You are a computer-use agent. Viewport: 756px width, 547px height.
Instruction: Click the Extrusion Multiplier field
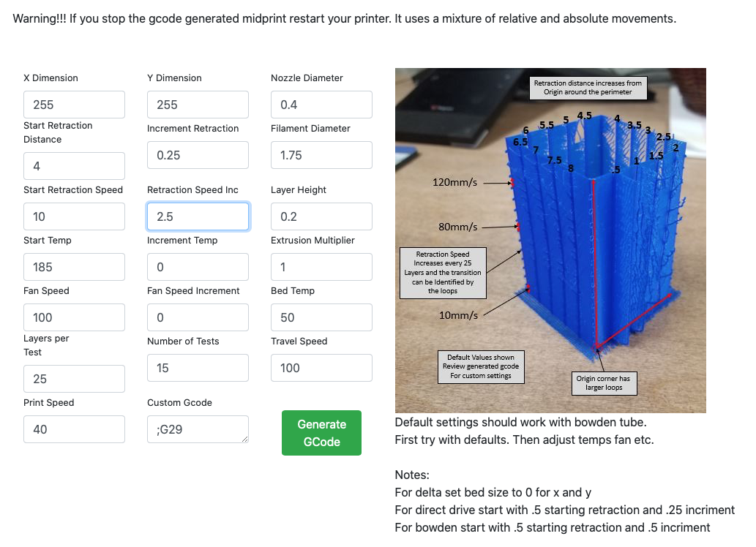point(321,267)
